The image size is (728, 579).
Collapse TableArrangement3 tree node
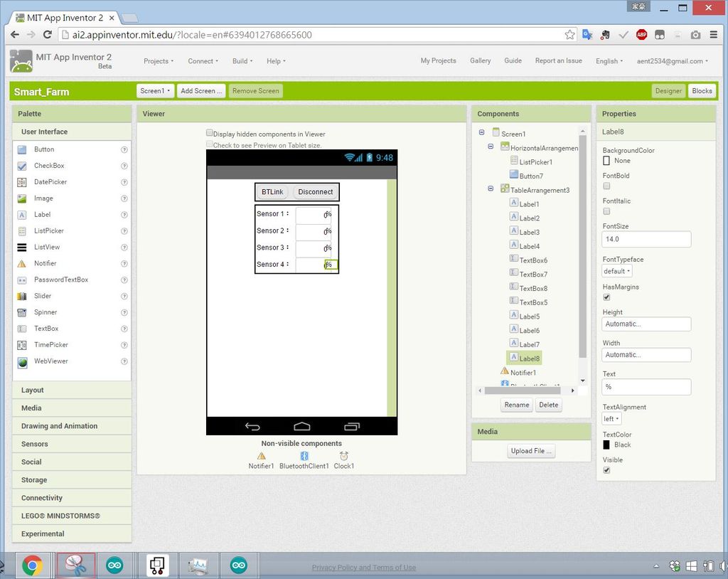(x=491, y=188)
